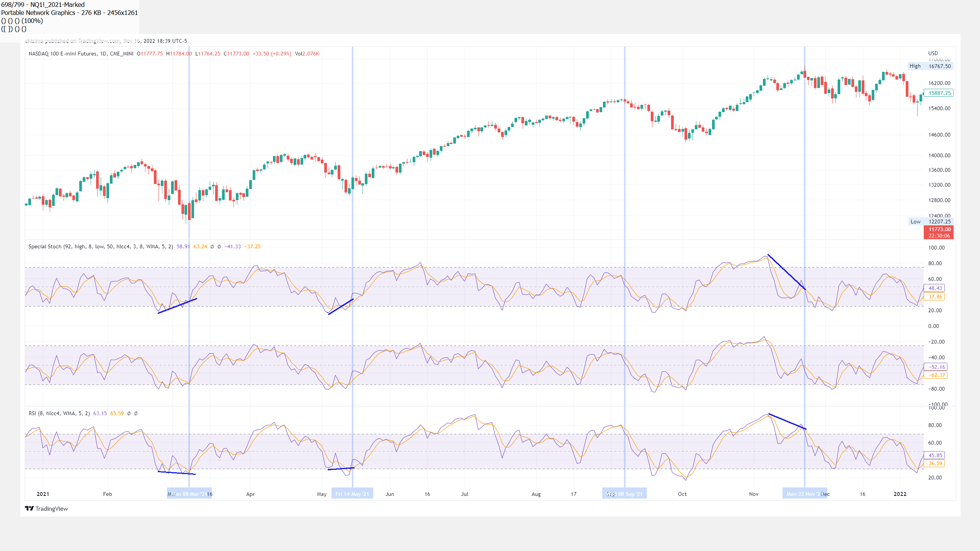Click the published on TradingView.com caption
The height and width of the screenshot is (551, 980).
click(x=106, y=41)
